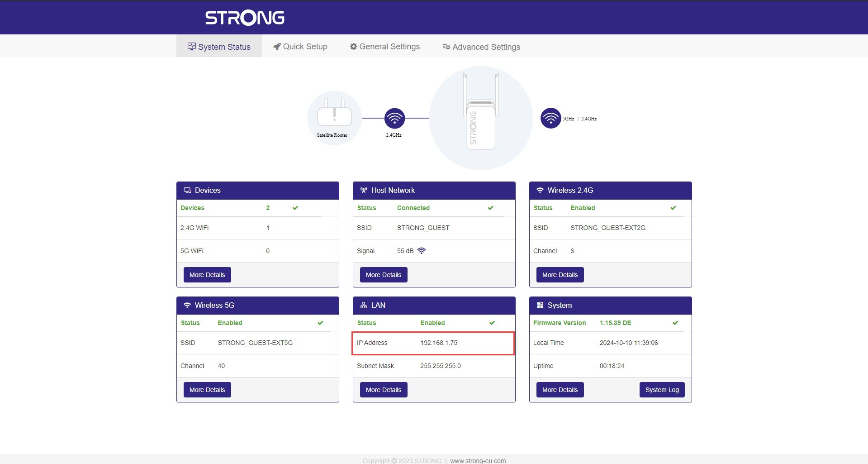Click the LAN network header icon
868x464 pixels.
[x=363, y=306]
